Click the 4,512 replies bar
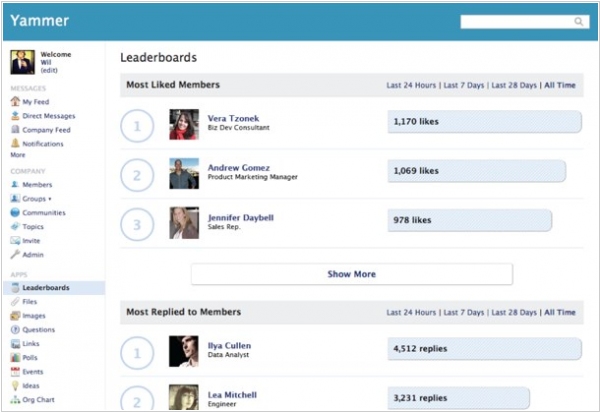This screenshot has width=600, height=412. coord(484,349)
